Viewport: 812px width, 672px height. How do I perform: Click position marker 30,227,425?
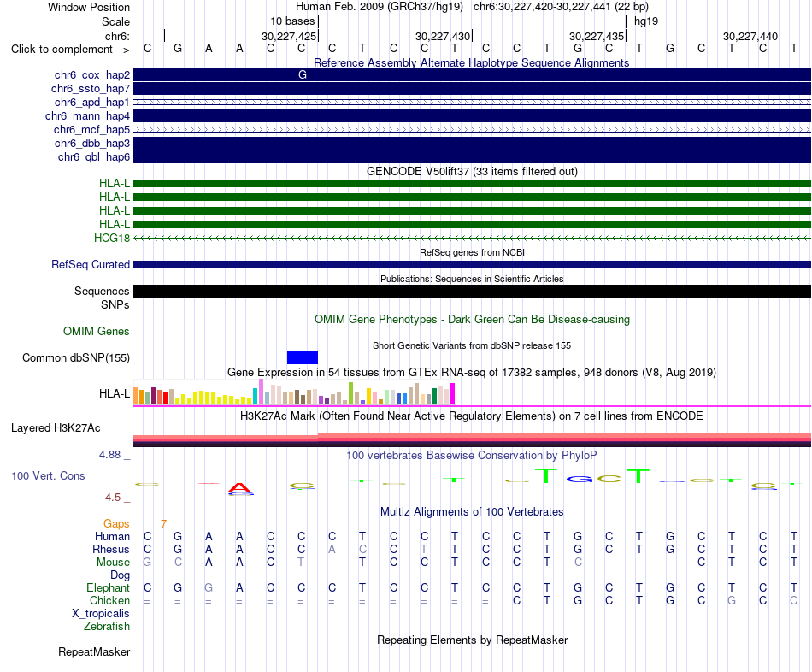[x=288, y=36]
